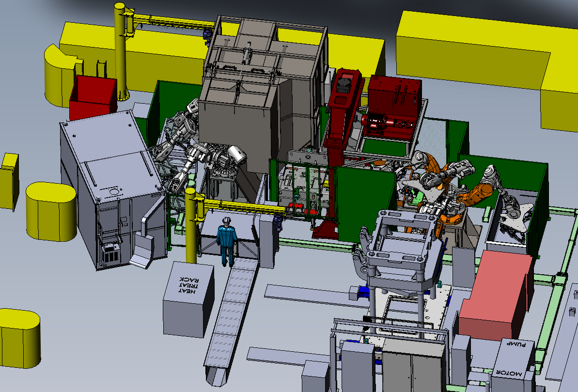578x392 pixels.
Task: Select the yellow rounded tank at the bottom left
Action: tap(19, 338)
